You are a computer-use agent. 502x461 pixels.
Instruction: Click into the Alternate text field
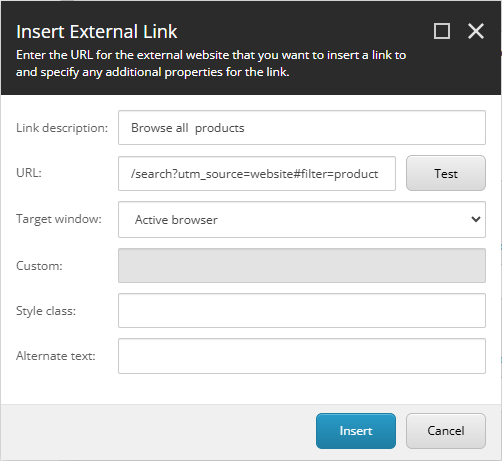coord(302,356)
